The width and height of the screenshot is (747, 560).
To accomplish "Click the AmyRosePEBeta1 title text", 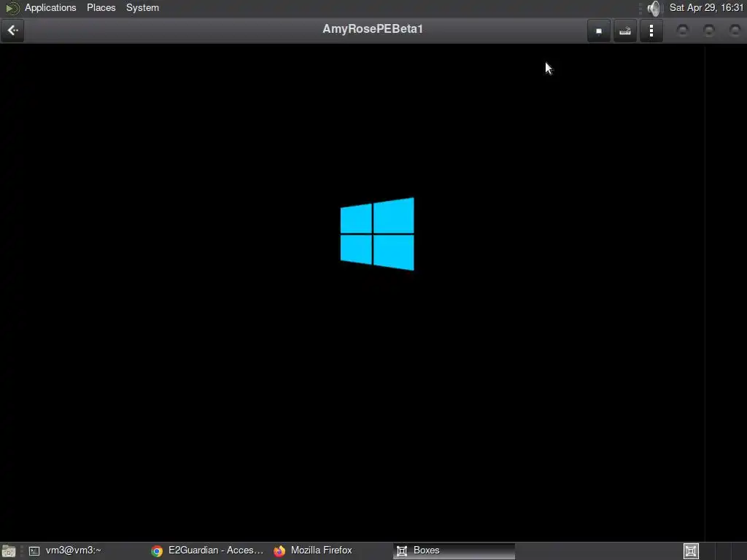I will 373,28.
